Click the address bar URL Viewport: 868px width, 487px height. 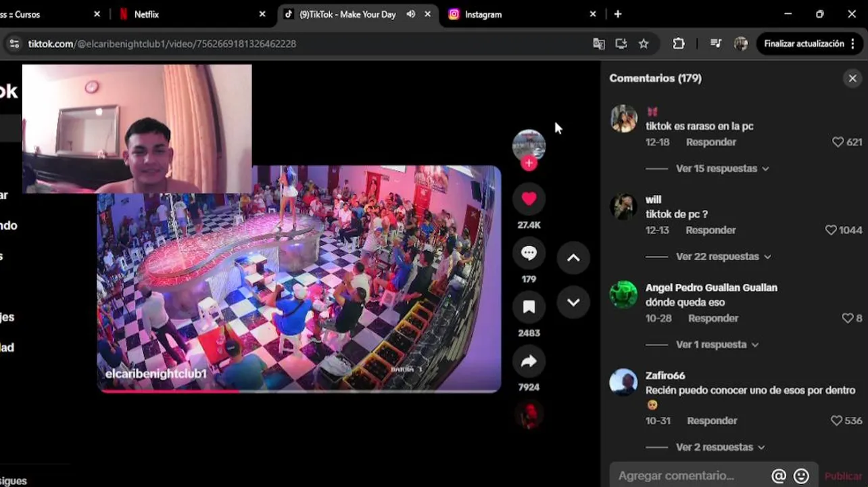coord(162,44)
